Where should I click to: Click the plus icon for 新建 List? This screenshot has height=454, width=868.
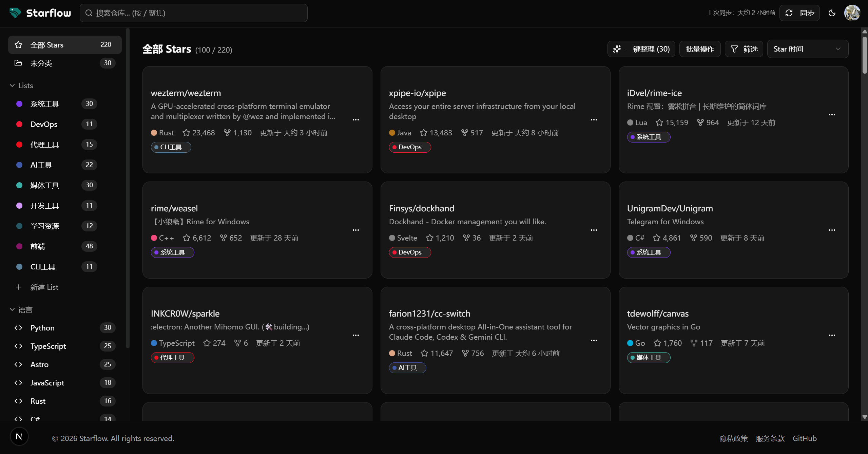pos(18,287)
